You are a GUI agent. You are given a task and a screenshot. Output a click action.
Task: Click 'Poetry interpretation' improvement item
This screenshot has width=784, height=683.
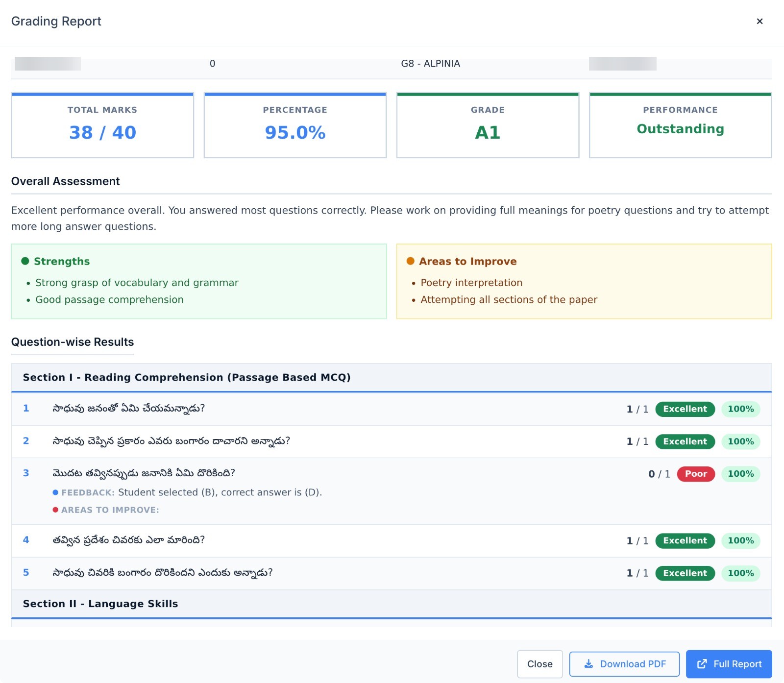471,283
